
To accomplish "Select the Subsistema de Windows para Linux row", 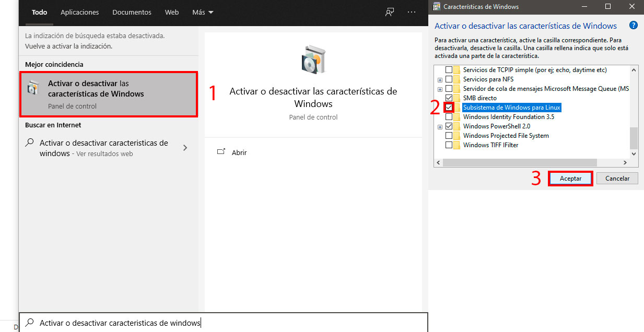I will 512,108.
